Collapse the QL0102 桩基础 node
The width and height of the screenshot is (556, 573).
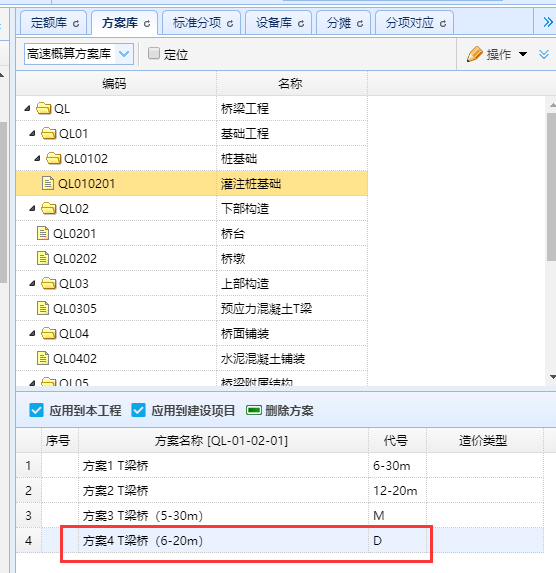pos(37,159)
